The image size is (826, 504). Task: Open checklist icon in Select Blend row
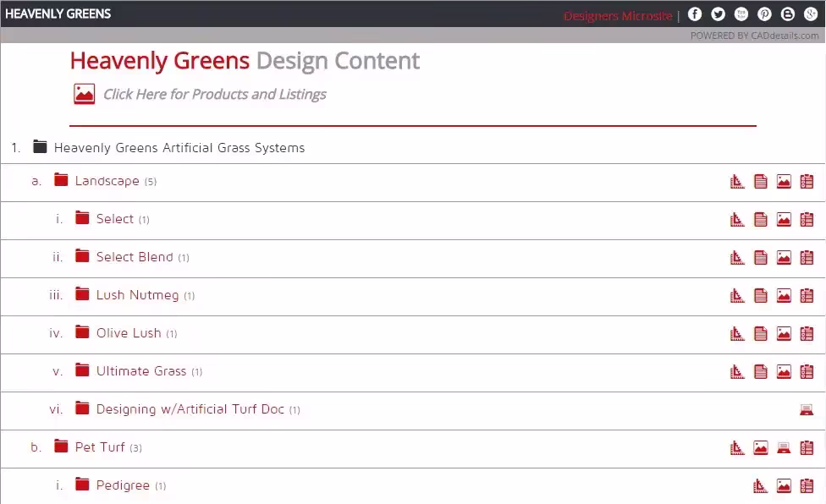click(x=807, y=257)
